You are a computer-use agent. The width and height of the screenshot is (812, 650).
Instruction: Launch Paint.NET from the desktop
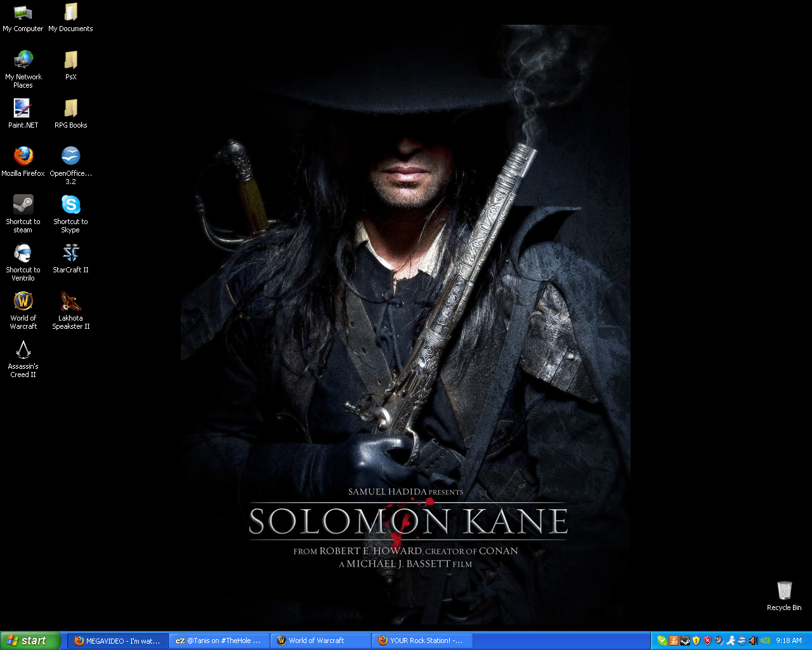point(23,114)
